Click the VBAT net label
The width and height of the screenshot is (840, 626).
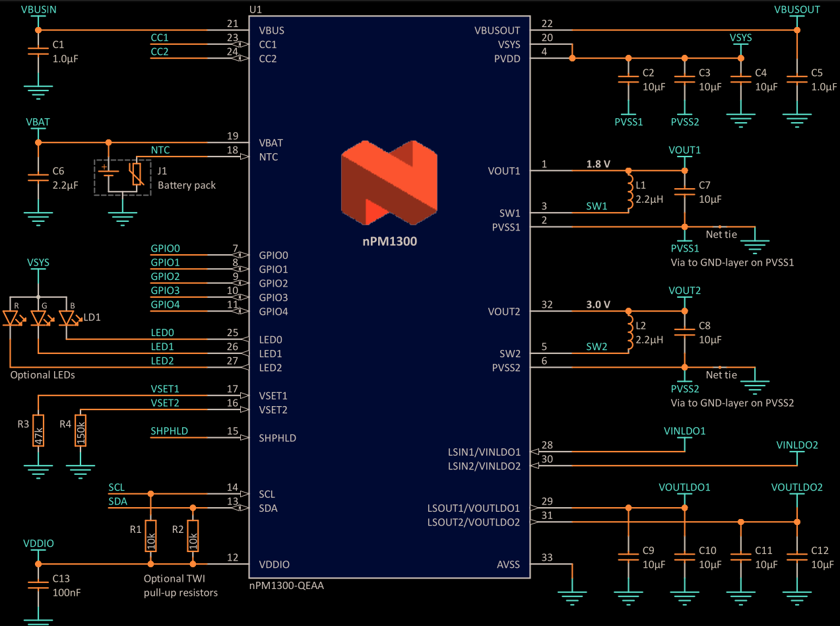point(38,122)
